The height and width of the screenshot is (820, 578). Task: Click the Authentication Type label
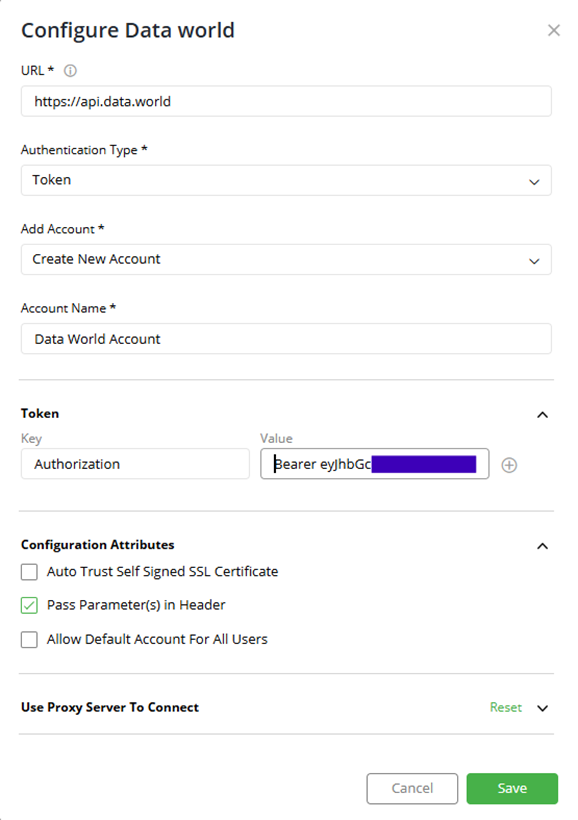(84, 150)
